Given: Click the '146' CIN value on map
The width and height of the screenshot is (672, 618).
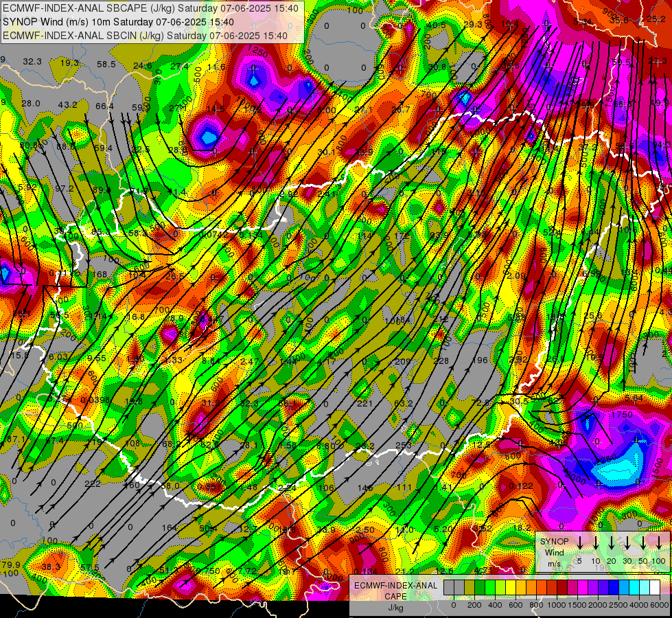Looking at the screenshot, I should (x=364, y=488).
